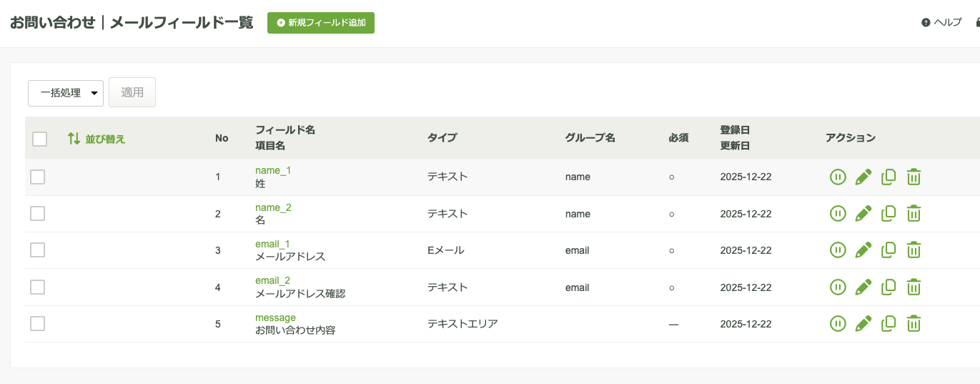This screenshot has width=980, height=384.
Task: Copy the email_1 field using duplicate icon
Action: 889,250
